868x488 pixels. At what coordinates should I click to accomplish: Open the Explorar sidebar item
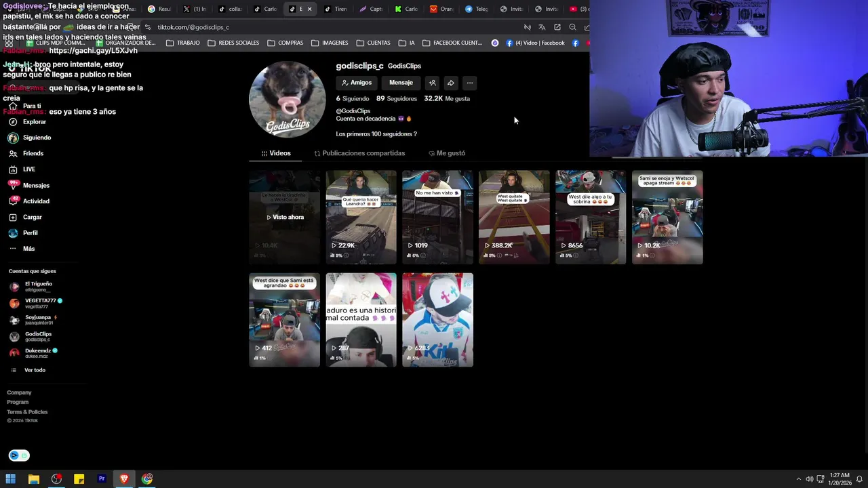(x=28, y=122)
